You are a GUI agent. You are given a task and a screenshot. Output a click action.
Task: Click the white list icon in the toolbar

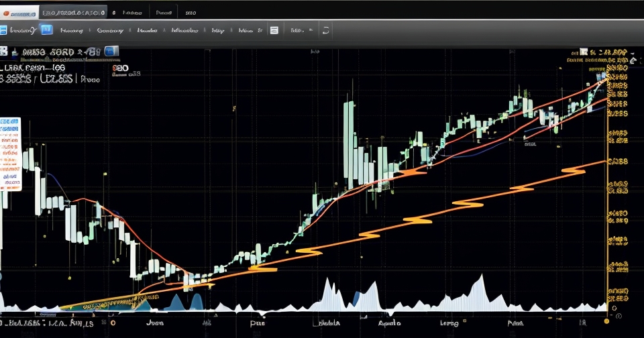[274, 30]
